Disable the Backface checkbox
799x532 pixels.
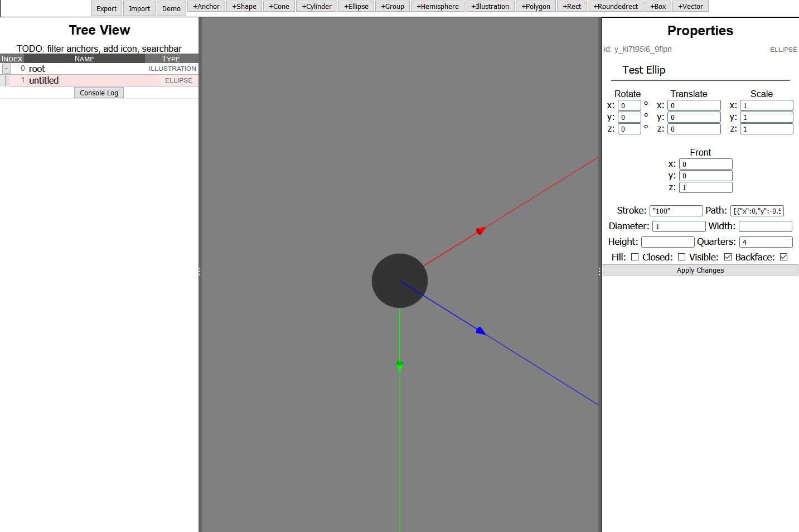tap(783, 257)
